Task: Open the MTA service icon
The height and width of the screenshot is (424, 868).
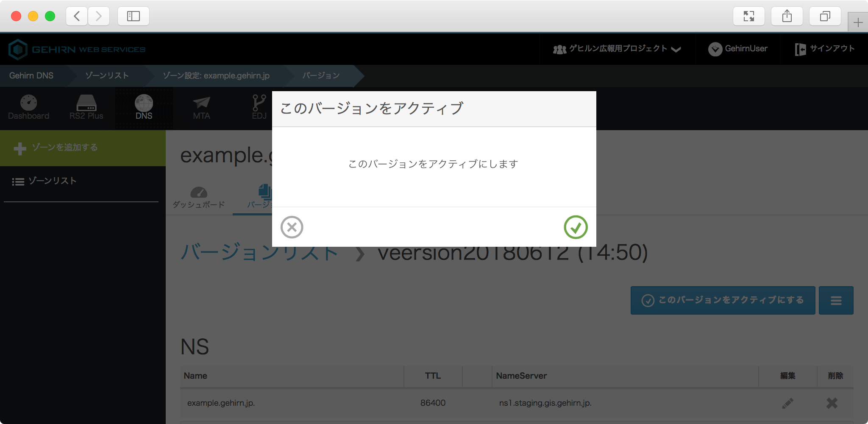Action: tap(201, 108)
